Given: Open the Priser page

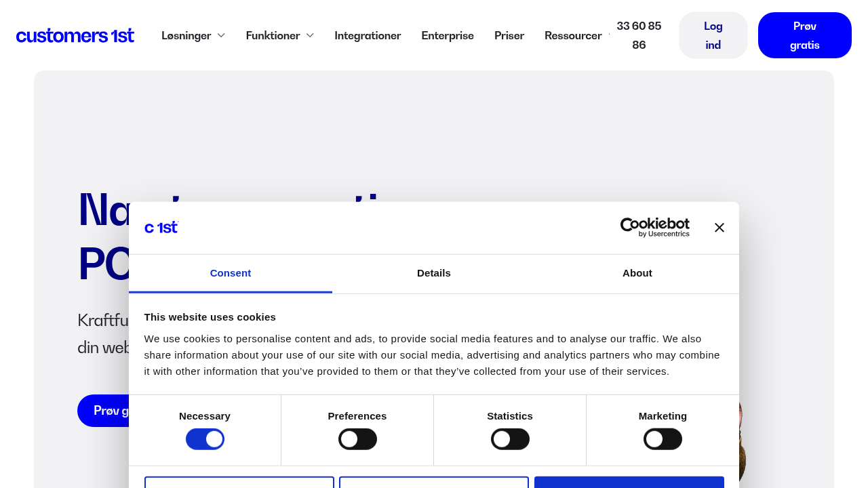Looking at the screenshot, I should (x=509, y=35).
